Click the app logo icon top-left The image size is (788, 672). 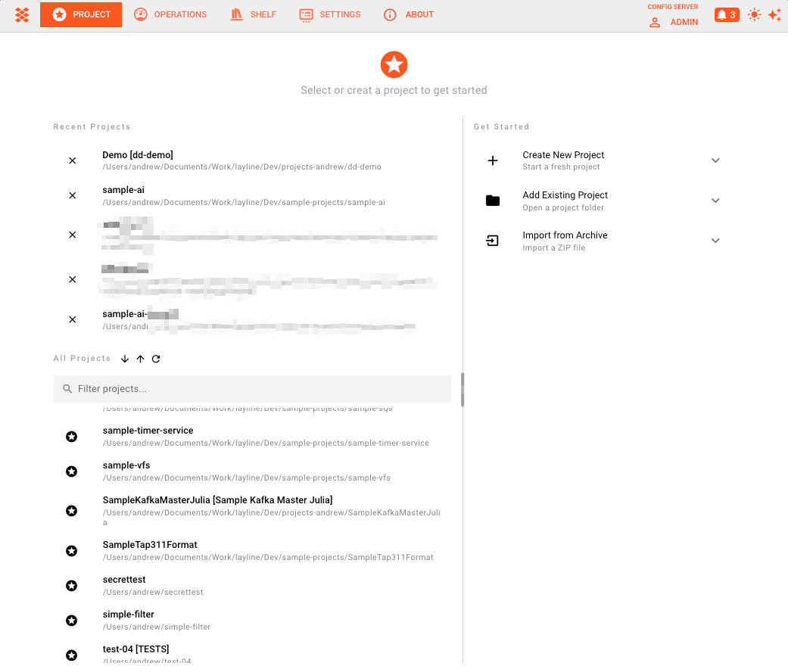(21, 14)
